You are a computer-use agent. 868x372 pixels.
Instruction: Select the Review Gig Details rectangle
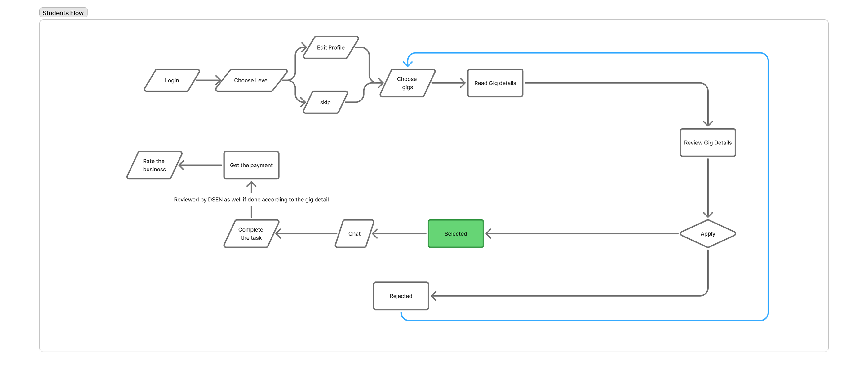pos(708,143)
